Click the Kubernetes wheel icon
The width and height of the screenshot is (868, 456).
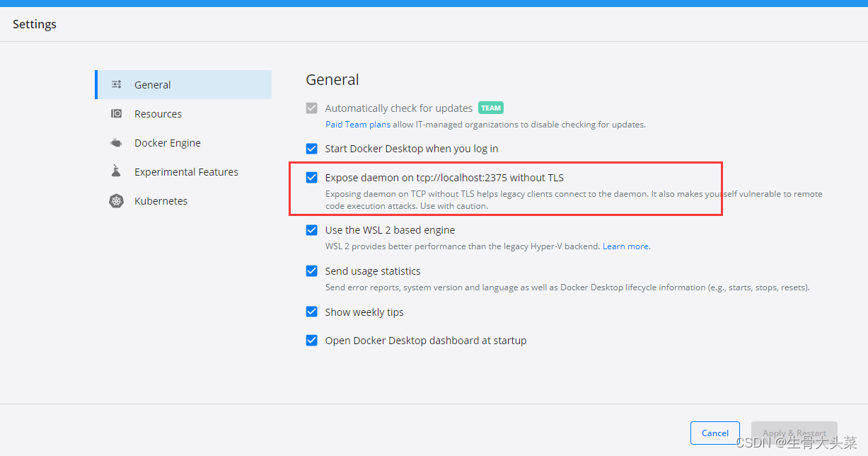(x=117, y=201)
